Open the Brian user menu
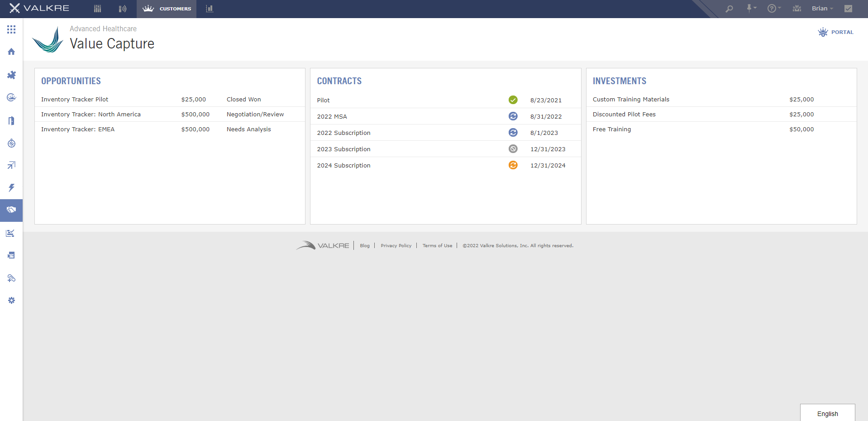The image size is (868, 421). pos(822,9)
